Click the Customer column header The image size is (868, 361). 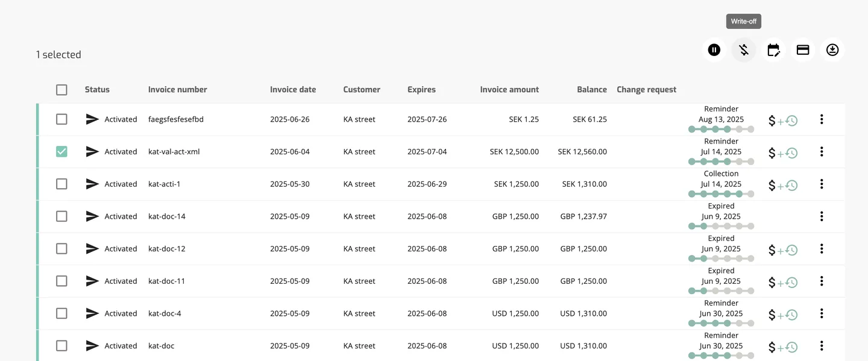pos(362,90)
